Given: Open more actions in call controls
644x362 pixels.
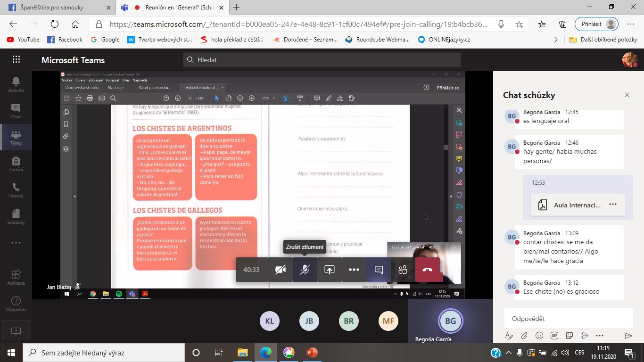Looking at the screenshot, I should (x=354, y=270).
